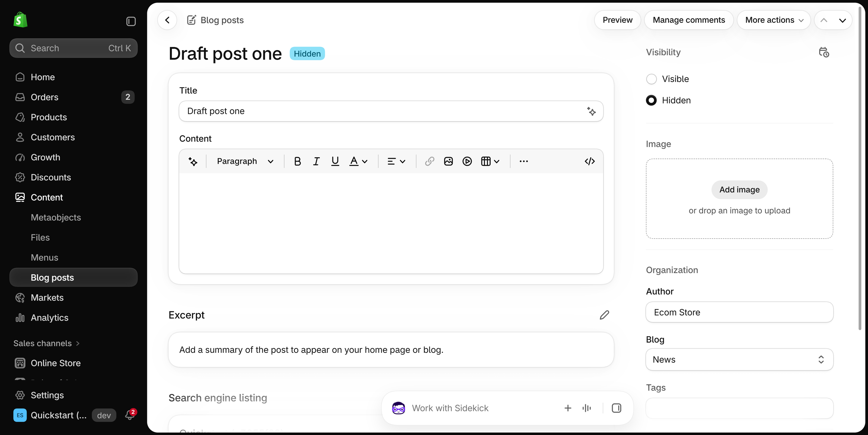Screen dimensions: 868x435
Task: Open the text alignment dropdown
Action: point(396,161)
